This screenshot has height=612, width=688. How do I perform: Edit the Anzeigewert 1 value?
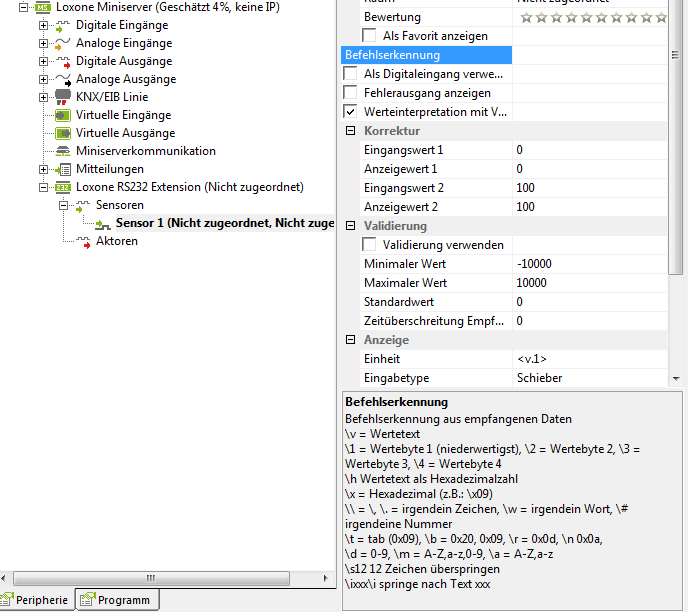pyautogui.click(x=589, y=169)
